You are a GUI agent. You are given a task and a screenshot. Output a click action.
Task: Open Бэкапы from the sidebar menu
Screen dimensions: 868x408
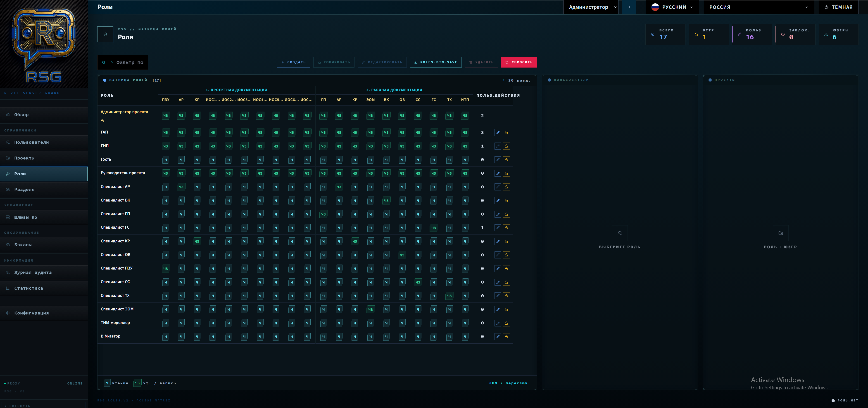(8, 244)
